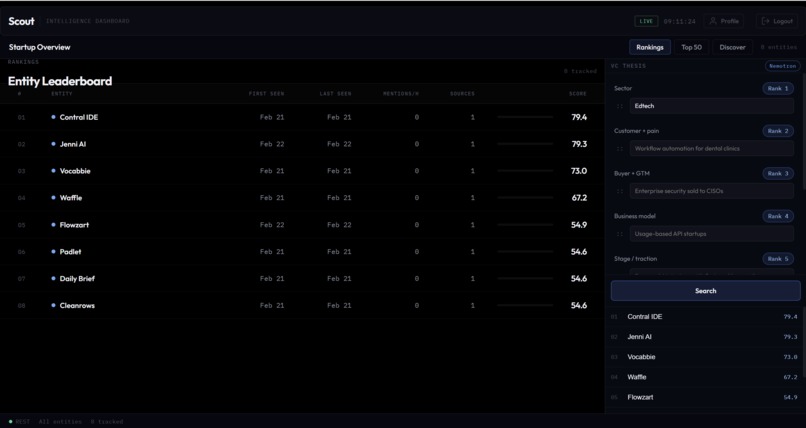Click Vocabbie in the search results list
Image resolution: width=806 pixels, height=428 pixels.
click(x=641, y=357)
